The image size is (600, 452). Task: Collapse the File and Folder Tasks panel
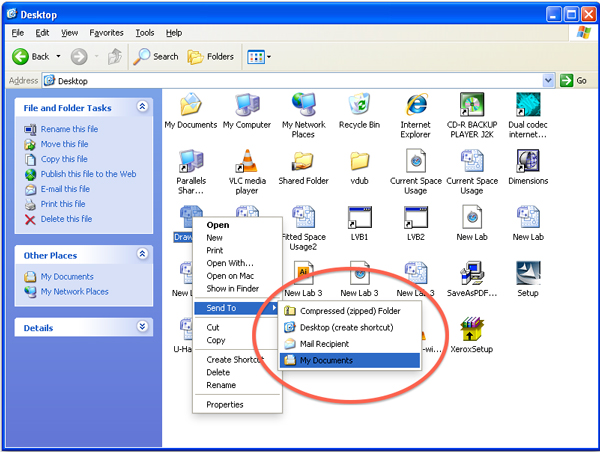142,107
